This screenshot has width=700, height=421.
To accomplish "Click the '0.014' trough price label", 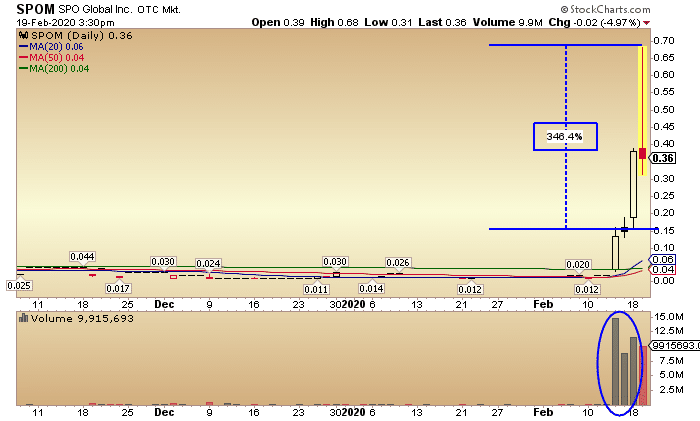I will click(371, 288).
